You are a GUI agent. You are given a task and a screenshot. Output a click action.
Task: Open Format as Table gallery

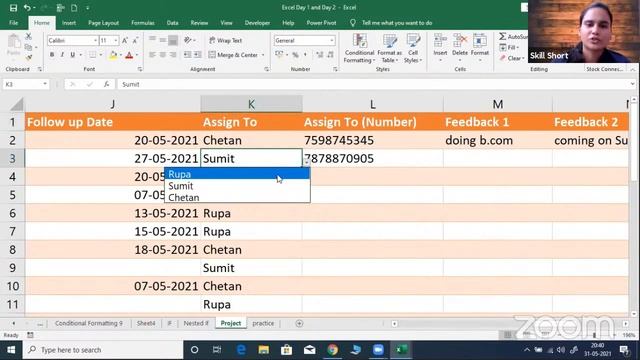(389, 49)
